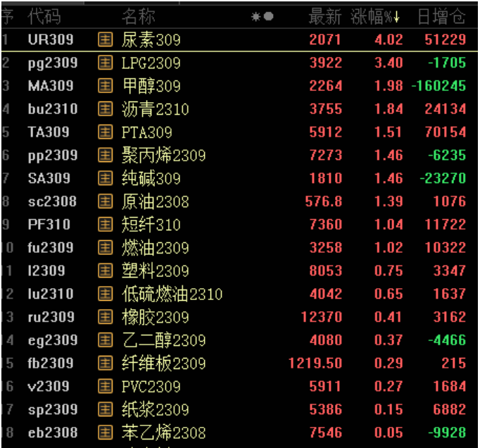Screen dimensions: 480x448
Task: Click the icon next to 甲醇309
Action: click(x=105, y=86)
